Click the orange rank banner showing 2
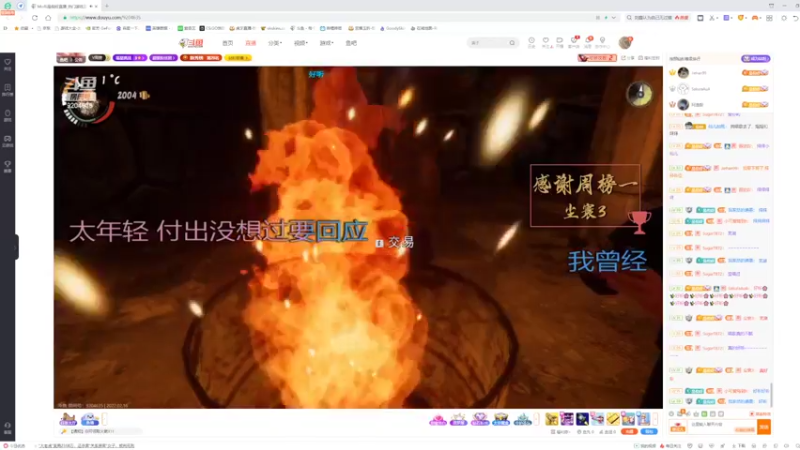Viewport: 800px width, 450px height. click(597, 58)
